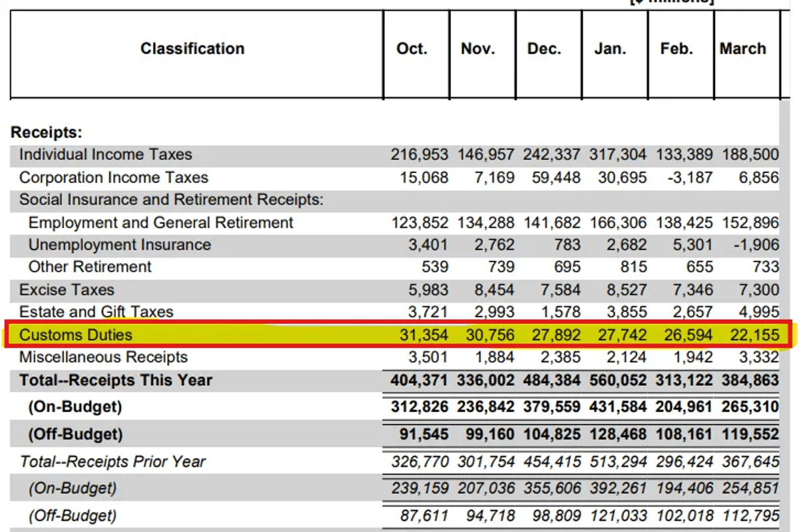Click On-Budget this year November value 236,842
The image size is (799, 532).
pyautogui.click(x=486, y=407)
